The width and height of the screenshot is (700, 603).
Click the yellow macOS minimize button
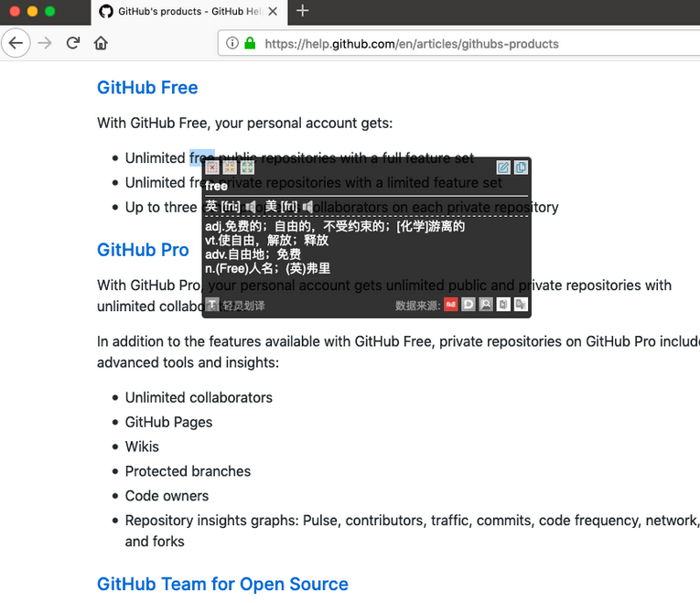point(32,11)
